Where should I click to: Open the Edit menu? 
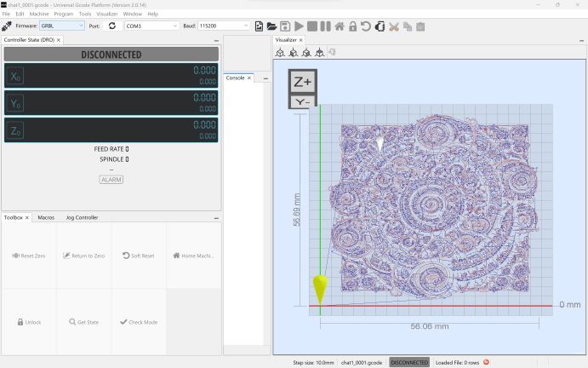[x=20, y=14]
